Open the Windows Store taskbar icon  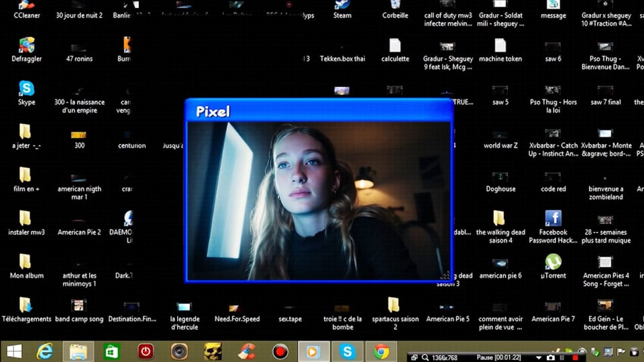coord(111,352)
